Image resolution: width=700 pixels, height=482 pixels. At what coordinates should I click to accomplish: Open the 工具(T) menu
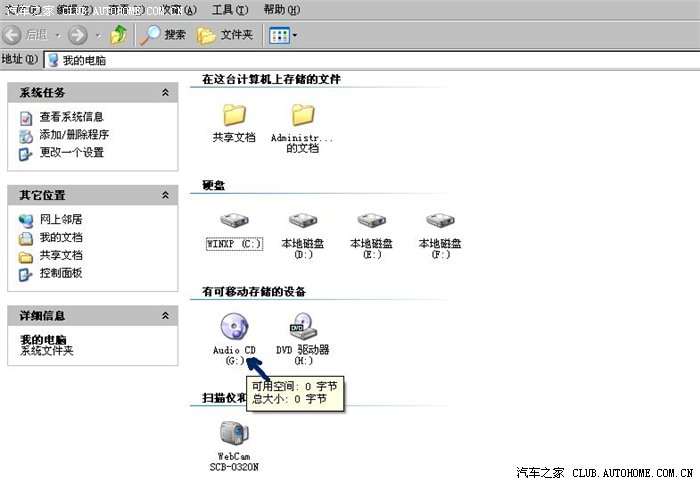229,9
